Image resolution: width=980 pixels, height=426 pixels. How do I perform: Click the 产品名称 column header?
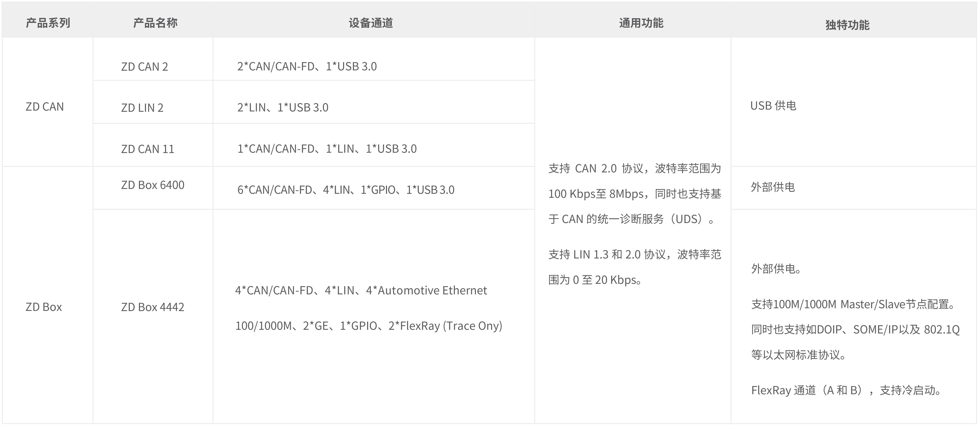[155, 23]
